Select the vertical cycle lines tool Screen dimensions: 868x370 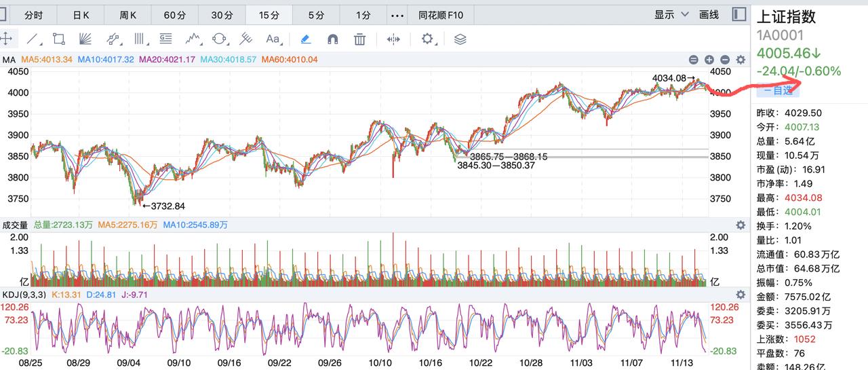(140, 39)
